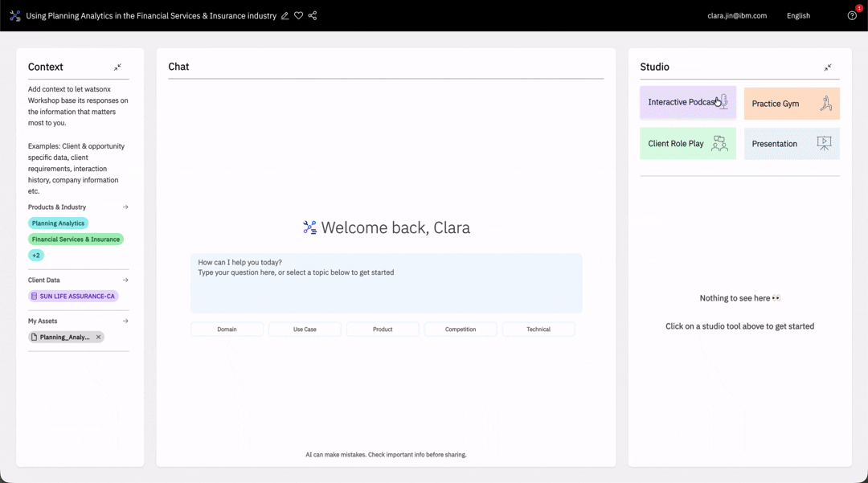Click the Products & Industry label
The width and height of the screenshot is (868, 483).
pos(57,207)
